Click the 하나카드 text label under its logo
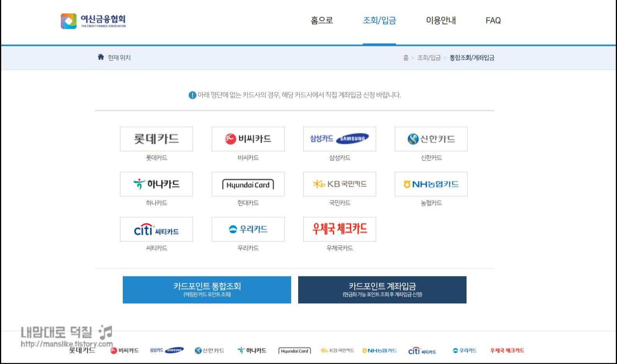 click(x=156, y=203)
